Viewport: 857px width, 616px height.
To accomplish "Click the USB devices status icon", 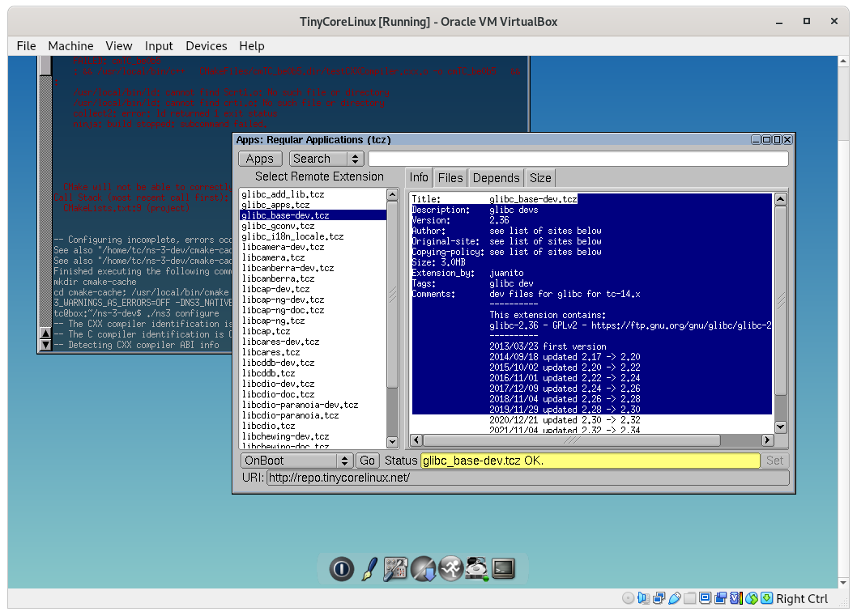I will [x=675, y=598].
